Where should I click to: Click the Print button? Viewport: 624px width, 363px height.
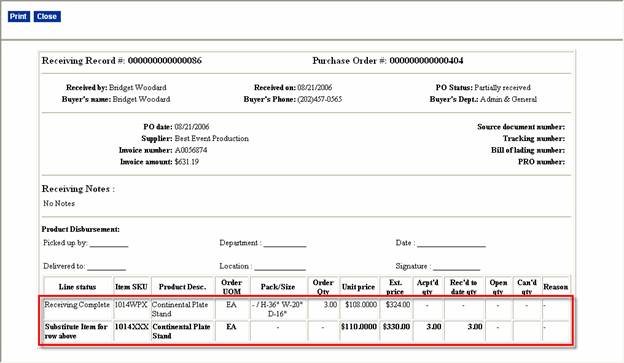click(x=19, y=16)
